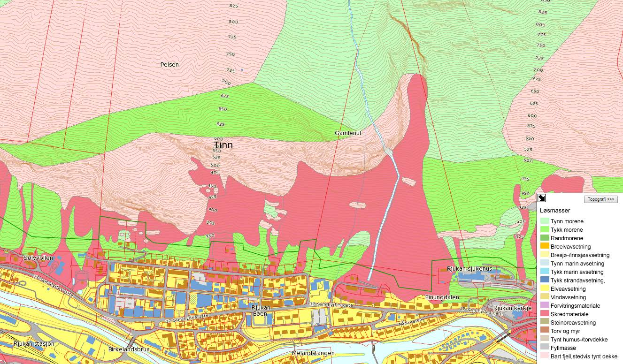Click the Bart fjell, stedvis tynt dekke label
The height and width of the screenshot is (364, 623).
tap(584, 356)
